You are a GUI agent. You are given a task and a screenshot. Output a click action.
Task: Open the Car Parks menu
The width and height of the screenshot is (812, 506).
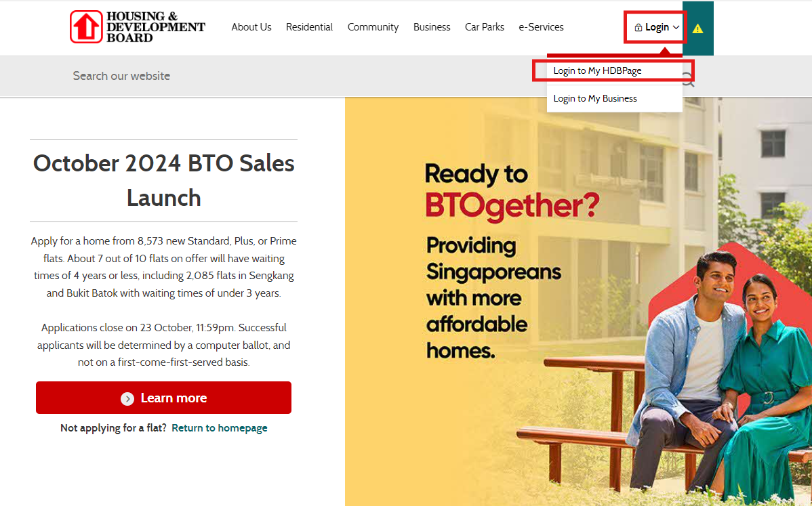[x=484, y=27]
